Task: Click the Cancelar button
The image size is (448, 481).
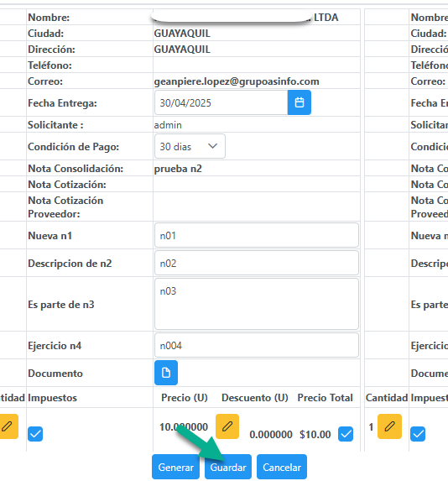Action: [282, 467]
